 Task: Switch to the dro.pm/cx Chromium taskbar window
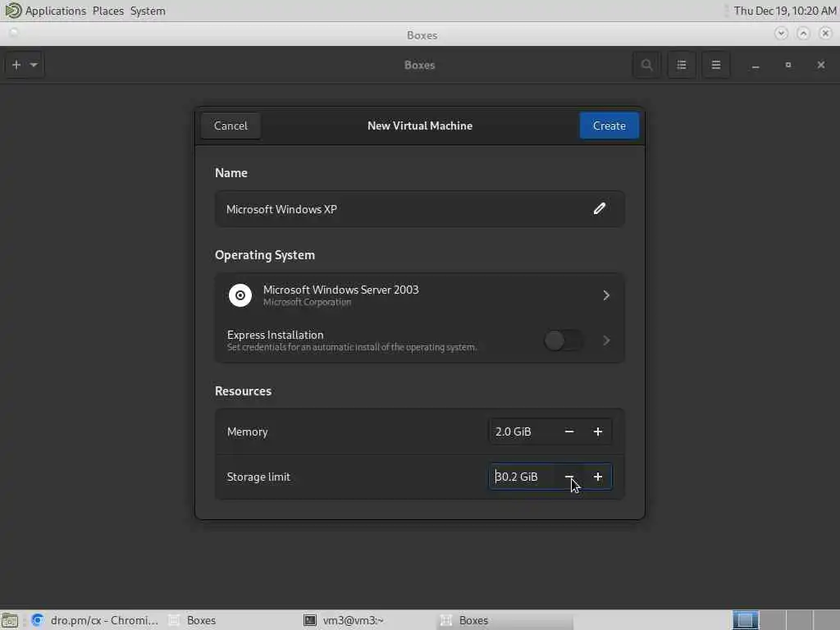[x=95, y=620]
